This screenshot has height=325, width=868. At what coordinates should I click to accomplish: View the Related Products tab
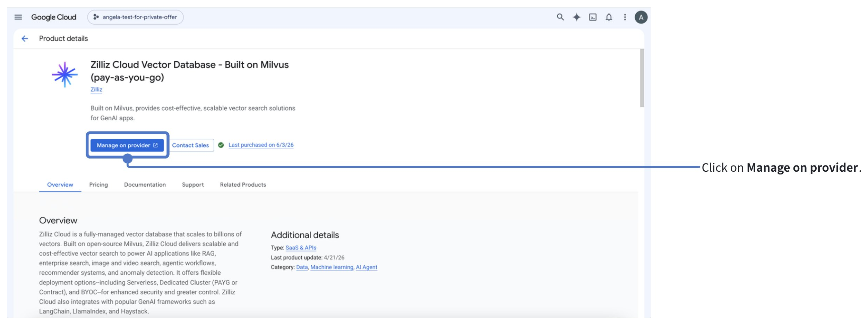[x=243, y=185]
